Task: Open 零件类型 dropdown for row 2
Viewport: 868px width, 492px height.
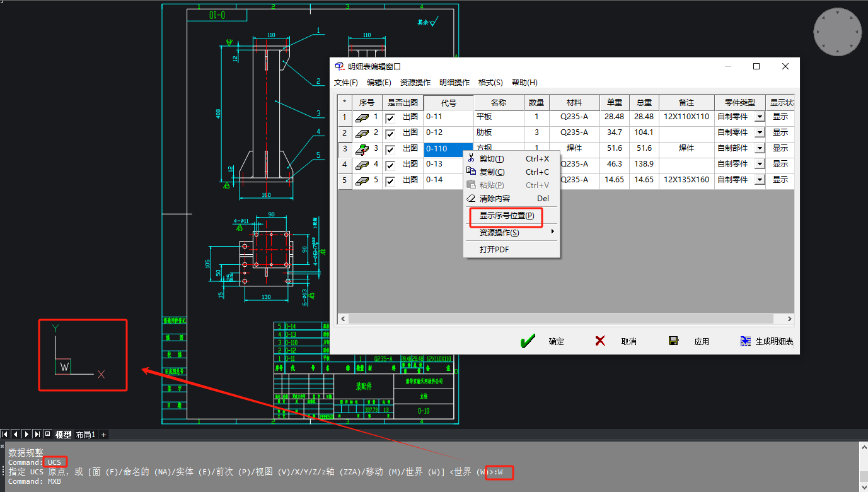Action: 760,132
